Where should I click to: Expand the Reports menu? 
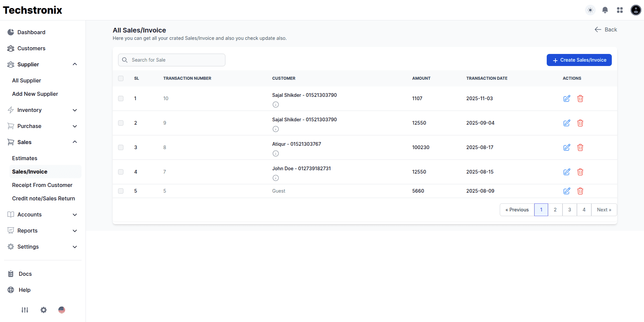tap(28, 231)
